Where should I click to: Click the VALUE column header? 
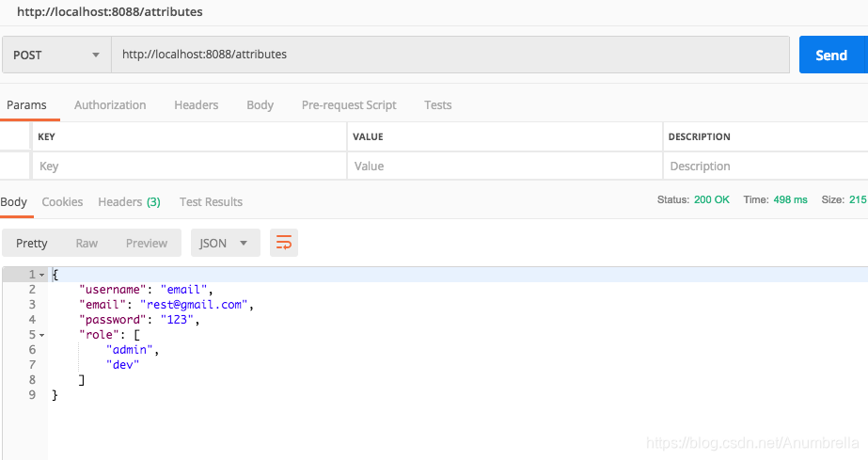tap(368, 136)
